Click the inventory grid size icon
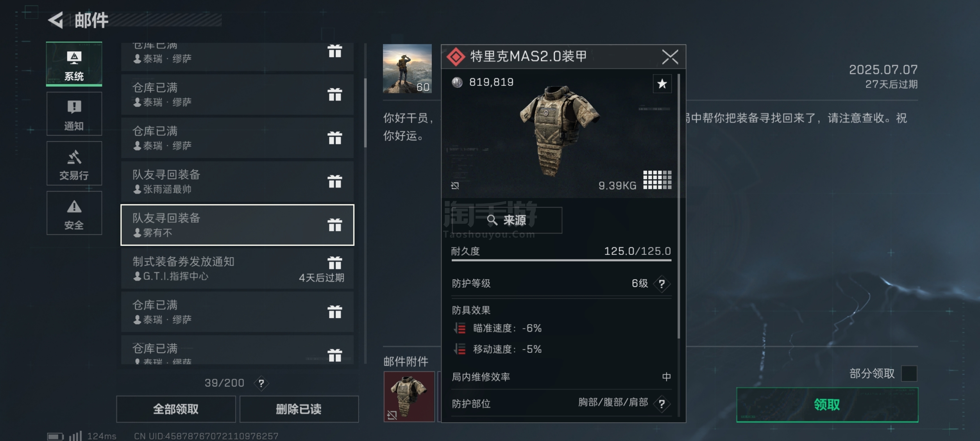The width and height of the screenshot is (980, 441). coord(657,180)
